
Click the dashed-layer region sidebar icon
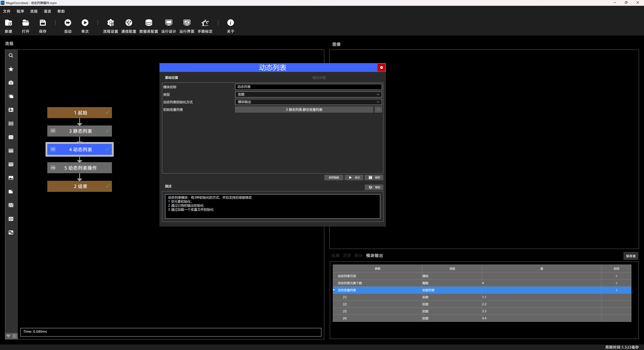coord(11,96)
